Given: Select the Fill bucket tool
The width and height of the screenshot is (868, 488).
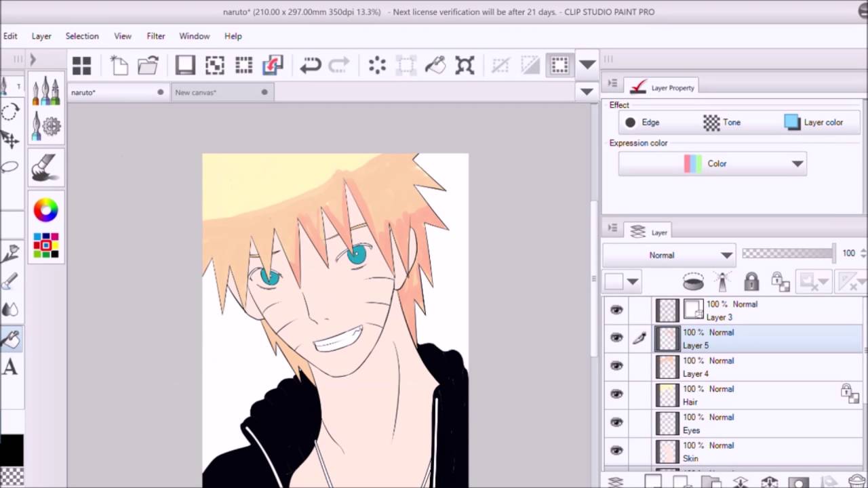Looking at the screenshot, I should tap(11, 339).
